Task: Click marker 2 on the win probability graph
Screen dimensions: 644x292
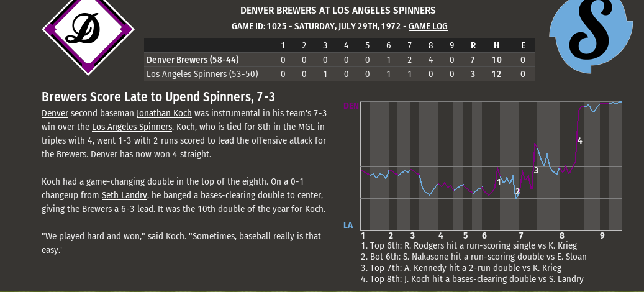Action: 517,191
